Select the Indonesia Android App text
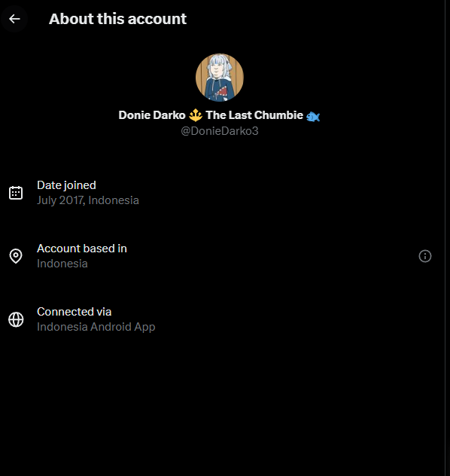 tap(96, 327)
